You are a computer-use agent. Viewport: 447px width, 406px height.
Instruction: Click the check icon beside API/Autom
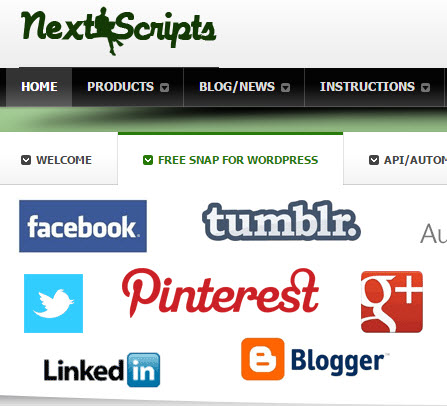[374, 160]
